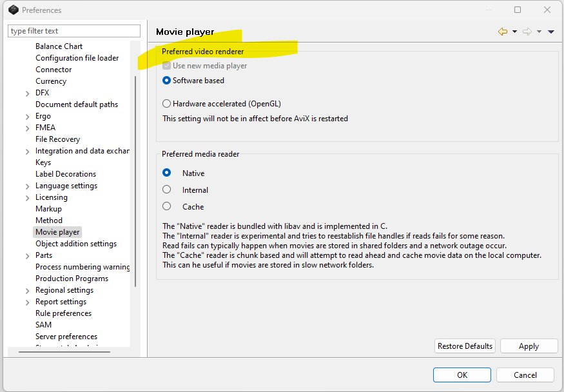The height and width of the screenshot is (392, 564).
Task: Click the AviX app icon in title bar
Action: coord(13,10)
